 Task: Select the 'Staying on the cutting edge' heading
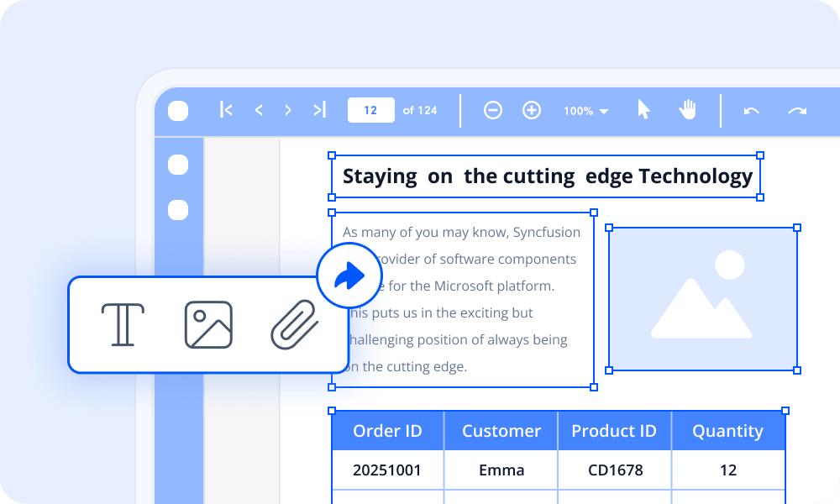547,176
